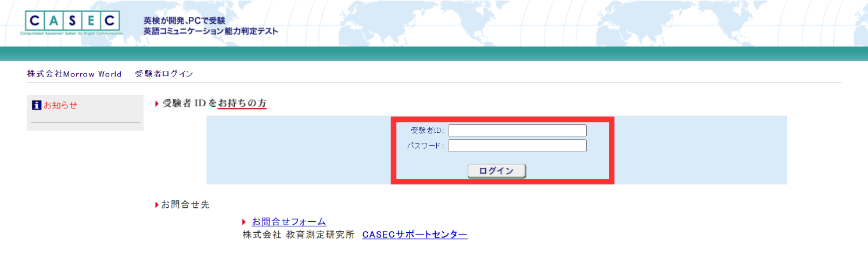
Task: Focus the パスワード input field
Action: pos(517,146)
